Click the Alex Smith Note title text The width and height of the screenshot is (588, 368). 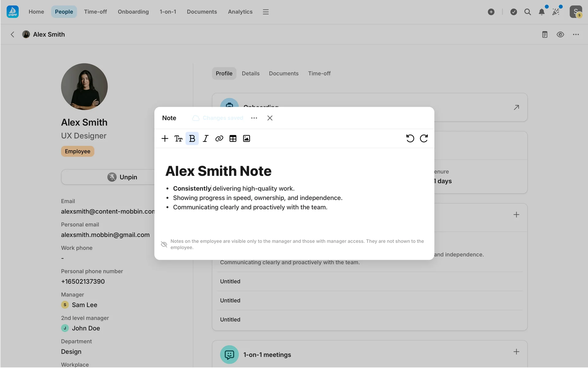218,171
